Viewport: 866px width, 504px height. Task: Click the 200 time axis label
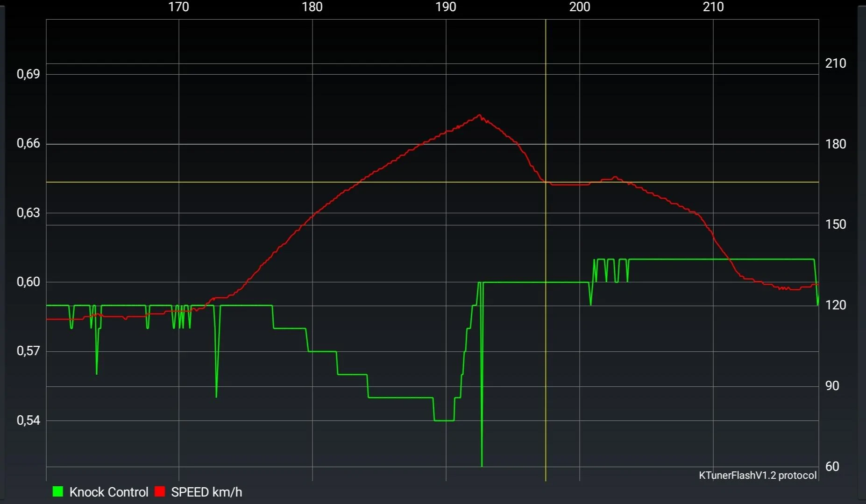pyautogui.click(x=580, y=7)
